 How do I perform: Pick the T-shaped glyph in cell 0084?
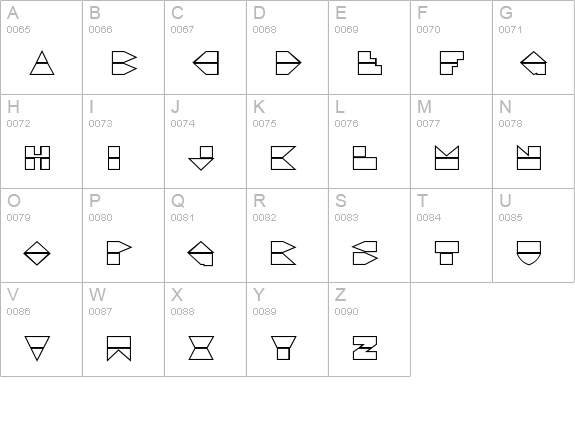pos(447,253)
